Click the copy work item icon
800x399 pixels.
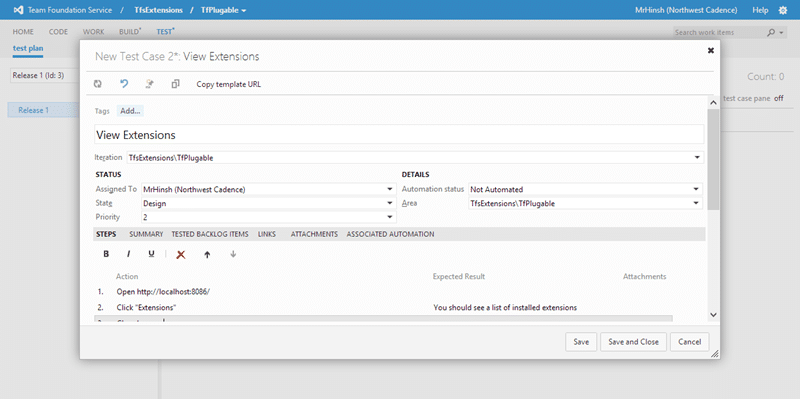[176, 84]
